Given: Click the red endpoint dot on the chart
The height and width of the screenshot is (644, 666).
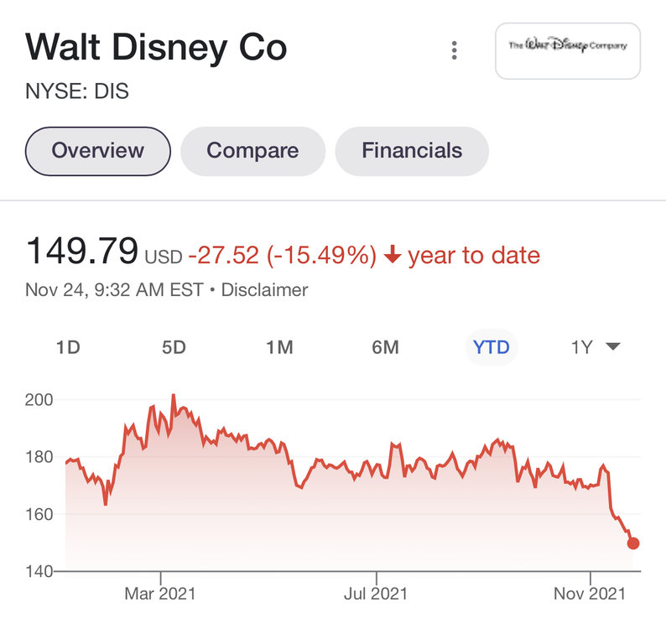Looking at the screenshot, I should (633, 543).
